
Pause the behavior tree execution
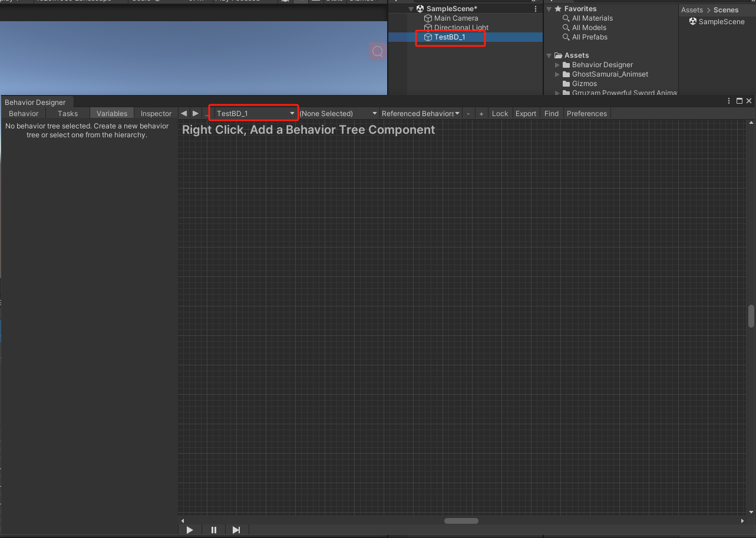pyautogui.click(x=214, y=530)
